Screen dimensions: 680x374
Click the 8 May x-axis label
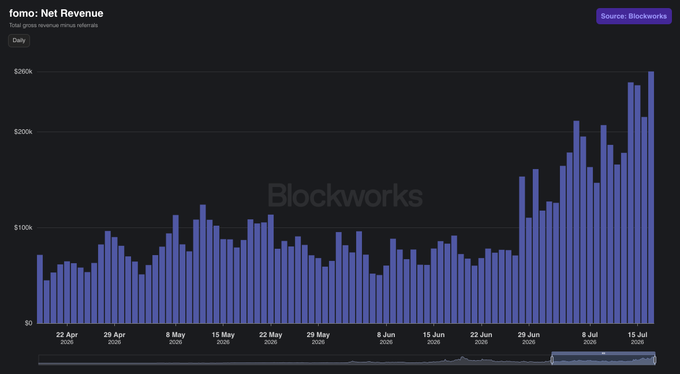click(x=176, y=338)
